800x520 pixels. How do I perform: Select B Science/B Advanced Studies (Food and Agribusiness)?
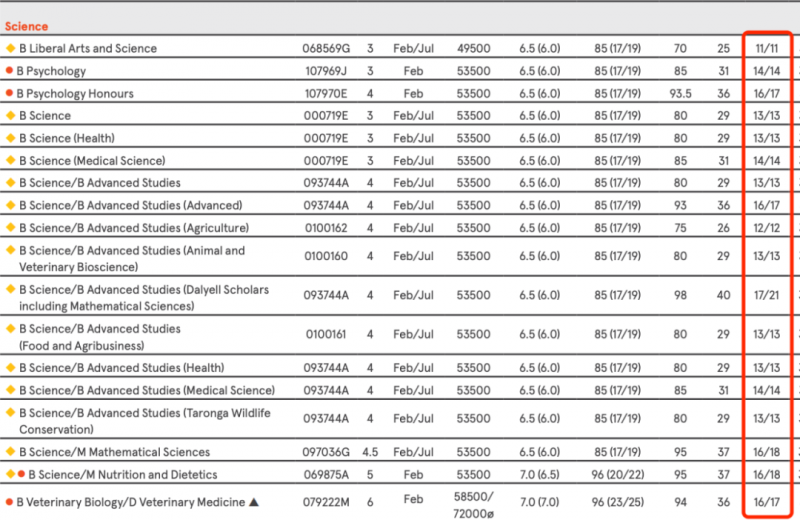[x=100, y=337]
